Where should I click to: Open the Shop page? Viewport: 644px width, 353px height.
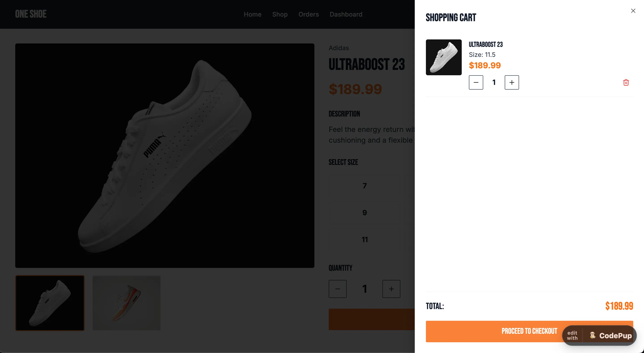pyautogui.click(x=280, y=14)
